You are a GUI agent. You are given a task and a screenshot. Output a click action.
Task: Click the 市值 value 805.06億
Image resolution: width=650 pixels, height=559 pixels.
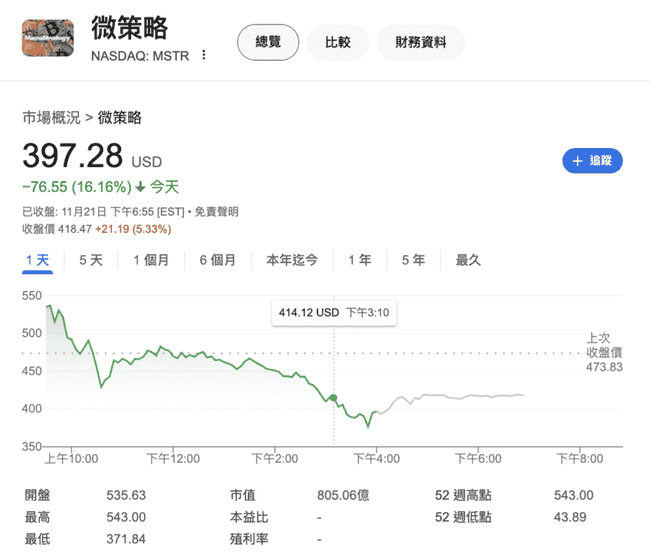(343, 495)
